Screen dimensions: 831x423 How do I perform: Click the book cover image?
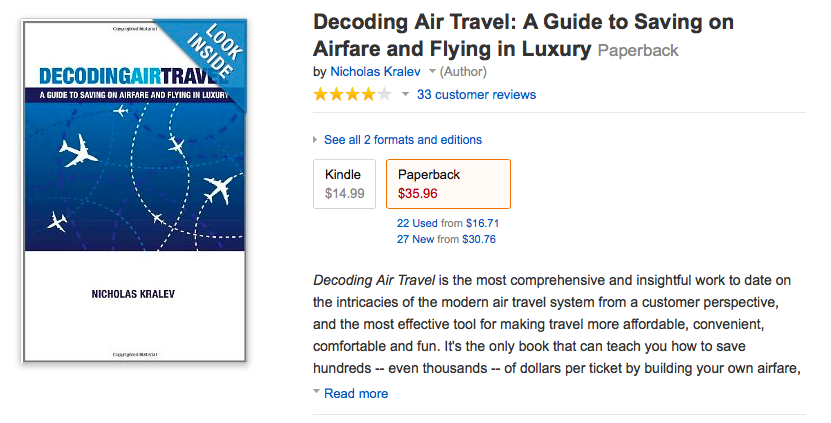point(134,191)
